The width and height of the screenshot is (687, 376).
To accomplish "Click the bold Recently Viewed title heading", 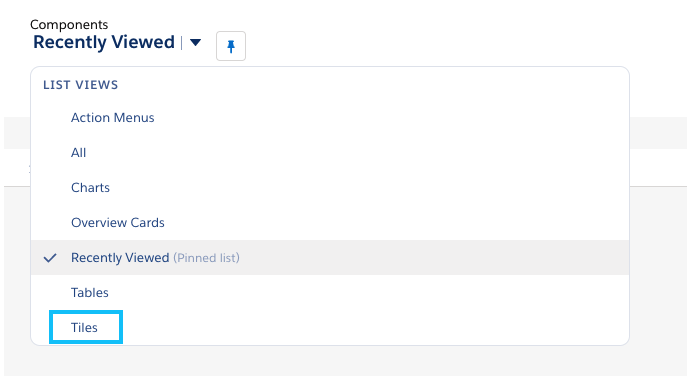I will 104,43.
